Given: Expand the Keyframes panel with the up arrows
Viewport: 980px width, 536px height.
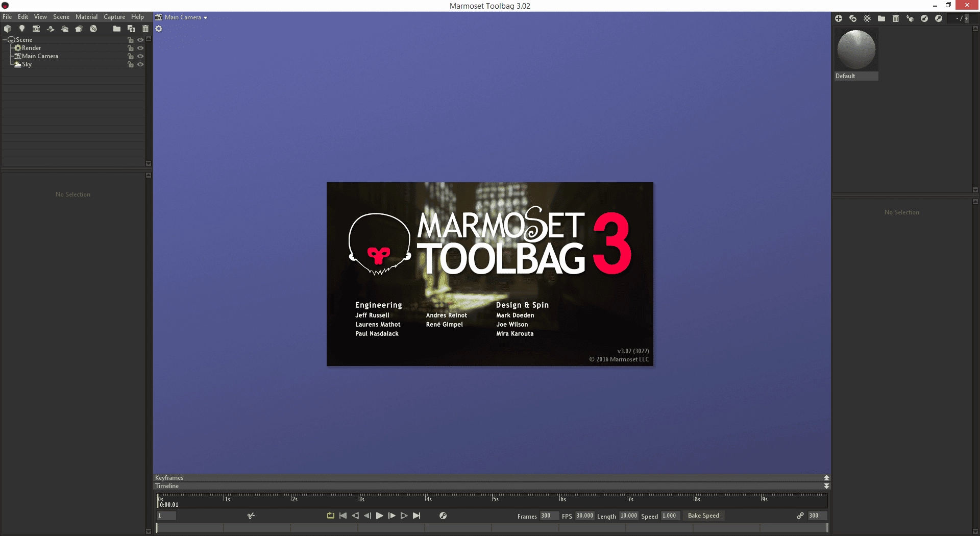Looking at the screenshot, I should tap(826, 478).
